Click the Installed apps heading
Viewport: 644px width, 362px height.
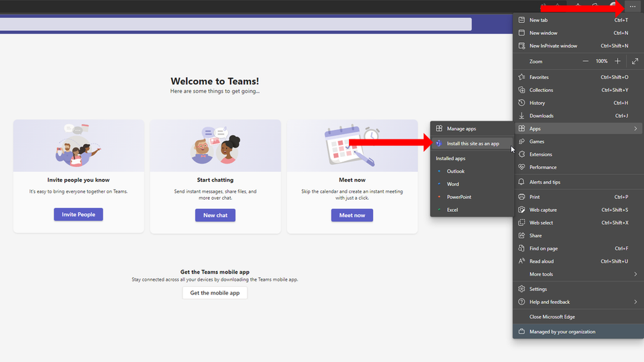(x=451, y=158)
